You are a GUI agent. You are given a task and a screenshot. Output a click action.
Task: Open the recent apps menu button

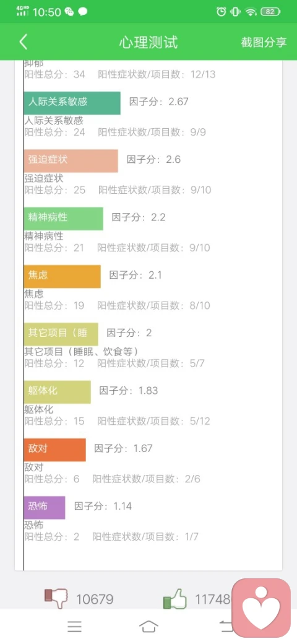point(75,626)
